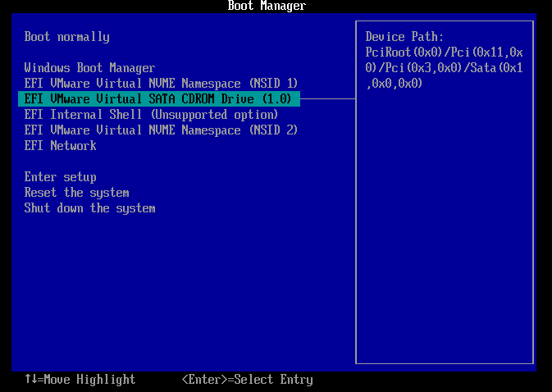552x392 pixels.
Task: Click the Select Entry hint text
Action: 274,380
